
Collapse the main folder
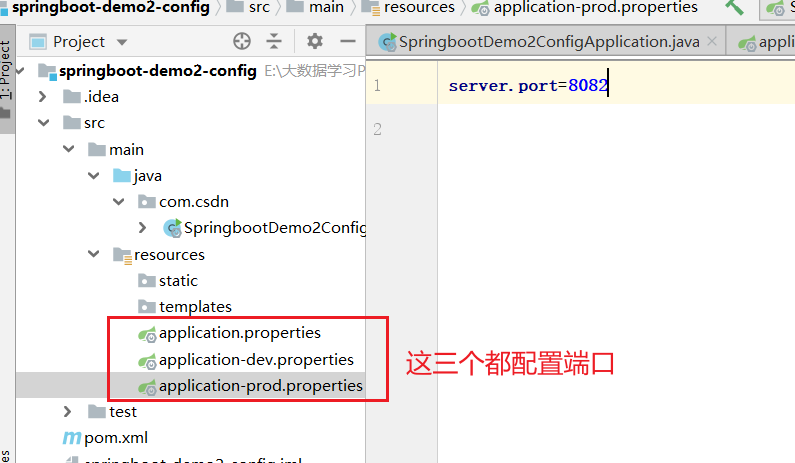pyautogui.click(x=69, y=149)
